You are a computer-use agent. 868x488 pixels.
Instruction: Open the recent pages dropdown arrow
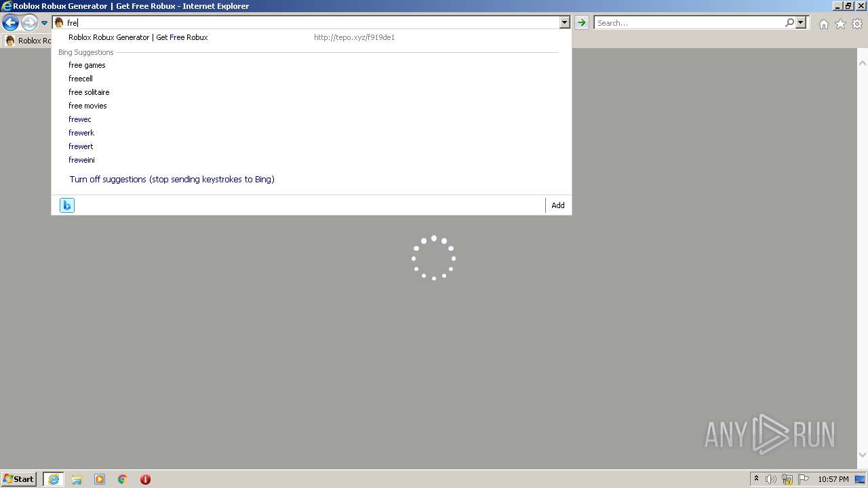[44, 23]
